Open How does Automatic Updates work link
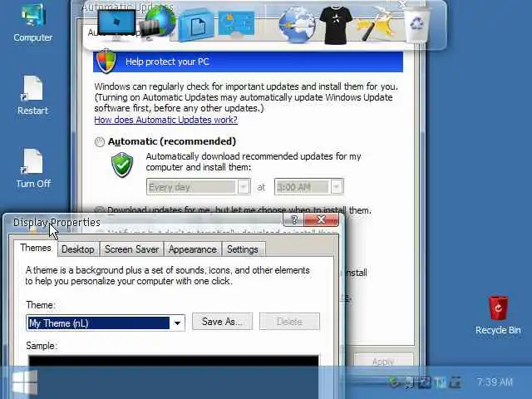Image resolution: width=532 pixels, height=399 pixels. [x=166, y=120]
